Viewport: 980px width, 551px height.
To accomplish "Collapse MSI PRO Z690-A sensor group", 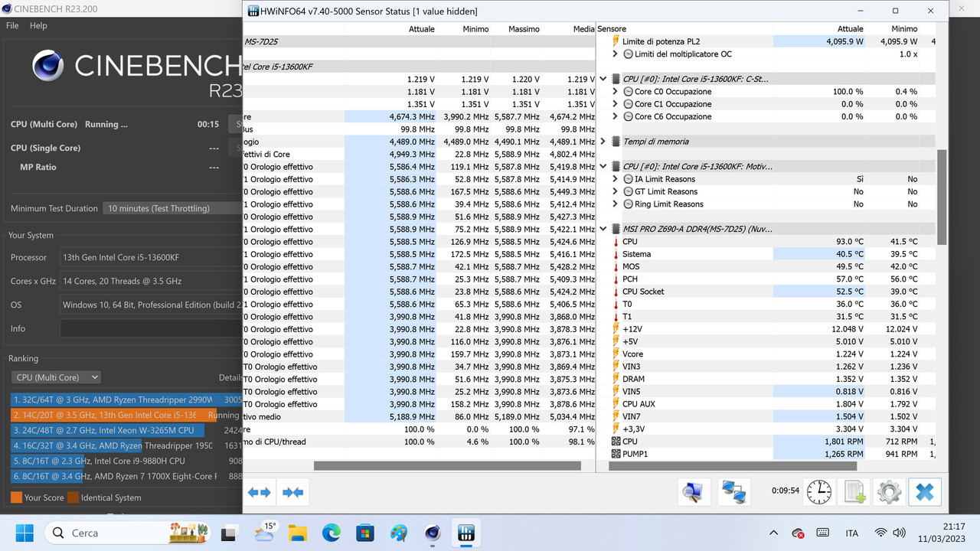I will (603, 229).
